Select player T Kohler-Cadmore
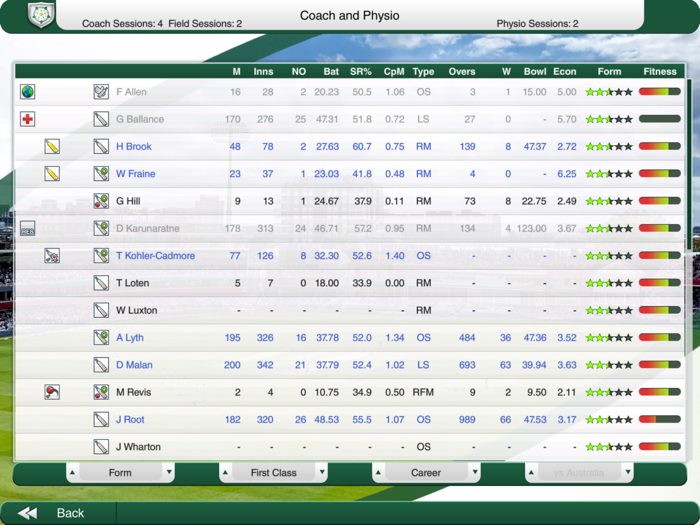Image resolution: width=700 pixels, height=525 pixels. click(155, 256)
